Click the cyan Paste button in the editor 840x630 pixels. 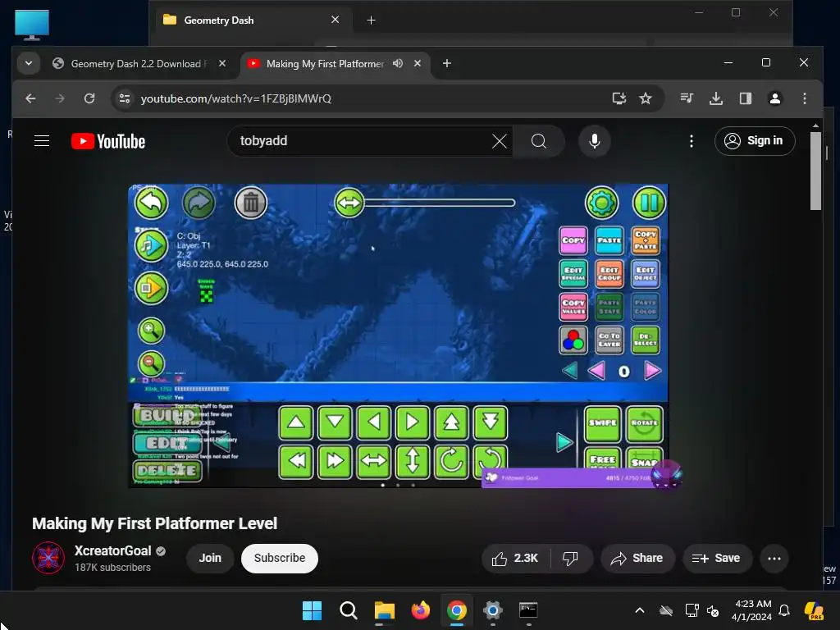coord(609,240)
